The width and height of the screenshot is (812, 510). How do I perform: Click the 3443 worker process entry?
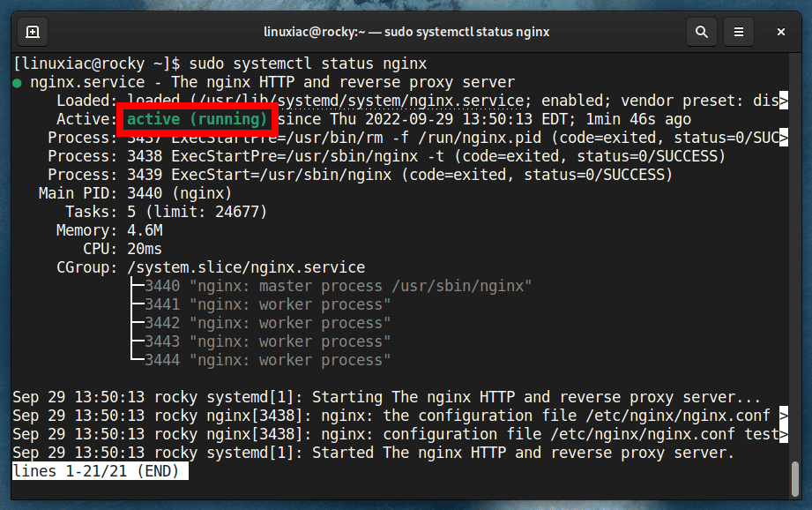268,341
